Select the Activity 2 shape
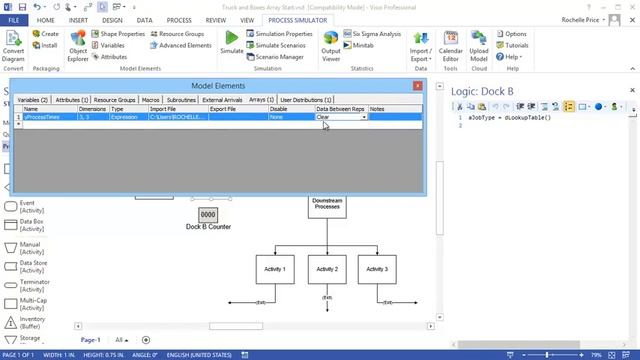Image resolution: width=640 pixels, height=360 pixels. [327, 269]
